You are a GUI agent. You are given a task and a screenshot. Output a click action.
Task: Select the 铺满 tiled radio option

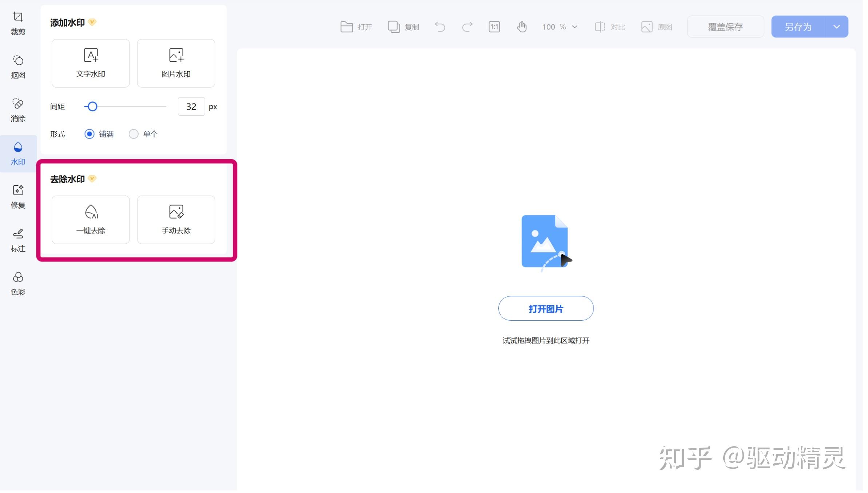89,134
